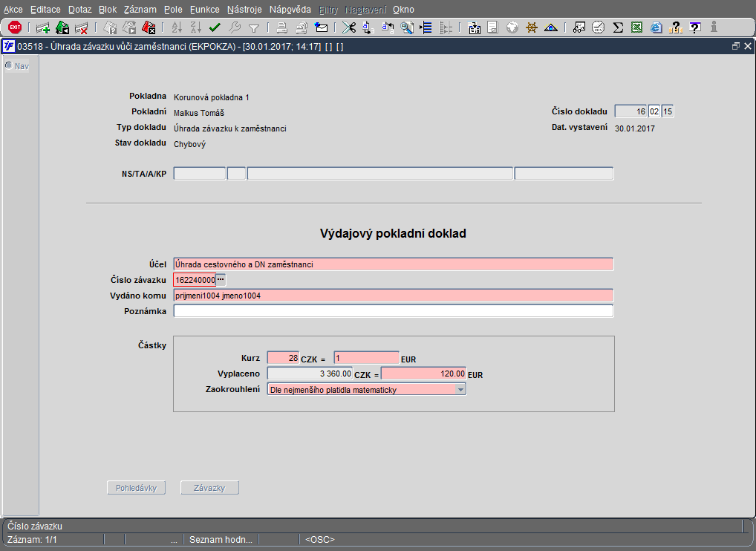Click the Závazky button

[209, 488]
